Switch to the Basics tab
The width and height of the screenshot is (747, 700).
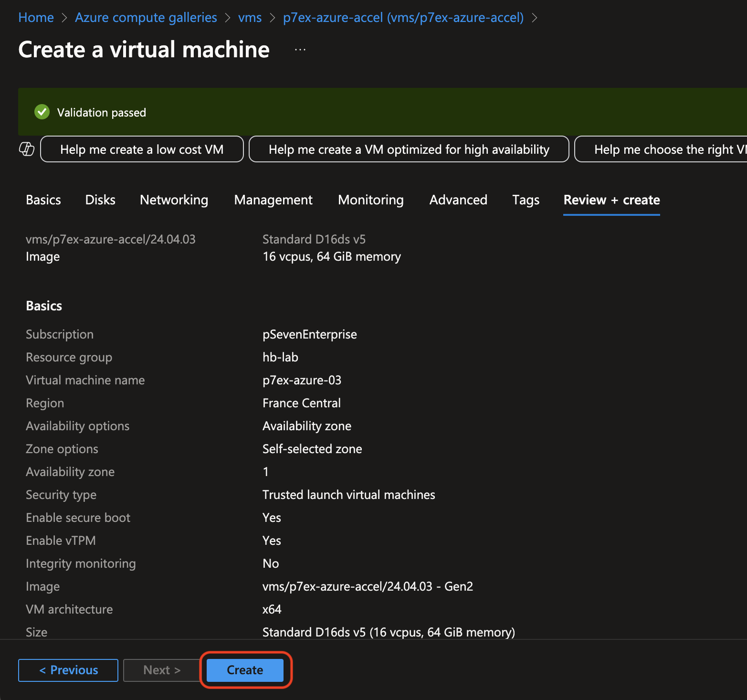click(x=43, y=200)
